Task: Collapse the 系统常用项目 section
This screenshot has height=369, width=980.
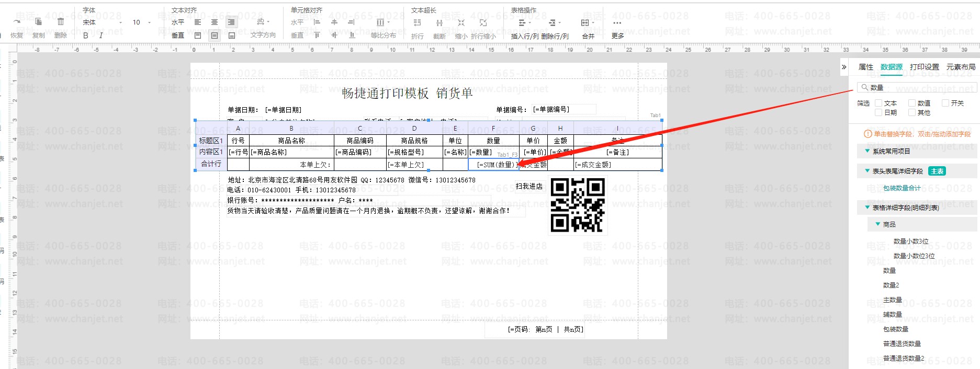Action: [x=867, y=151]
